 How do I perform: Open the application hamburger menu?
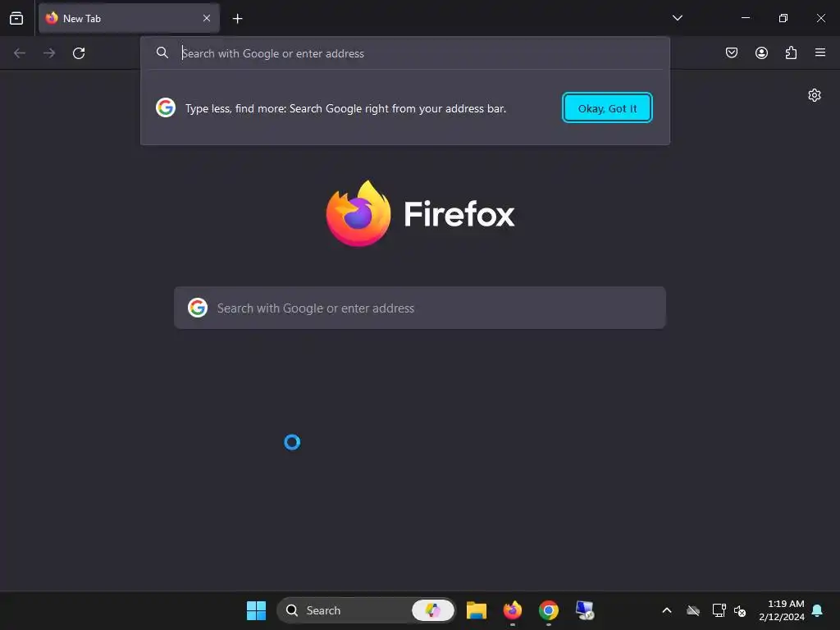(x=820, y=52)
